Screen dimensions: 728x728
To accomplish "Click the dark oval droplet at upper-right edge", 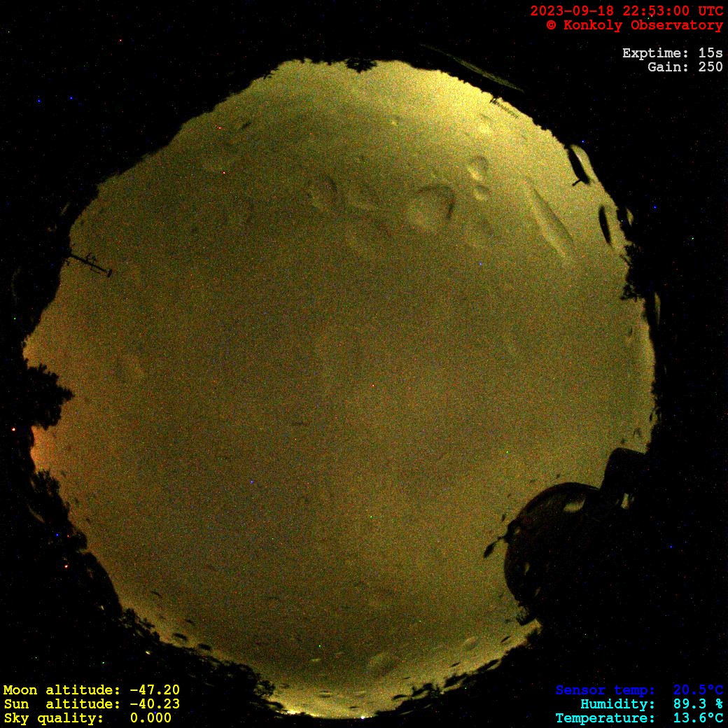I will 580,164.
